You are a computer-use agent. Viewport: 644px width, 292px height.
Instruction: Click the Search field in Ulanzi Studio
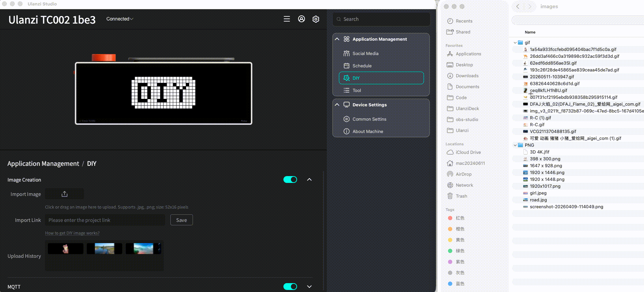point(381,19)
